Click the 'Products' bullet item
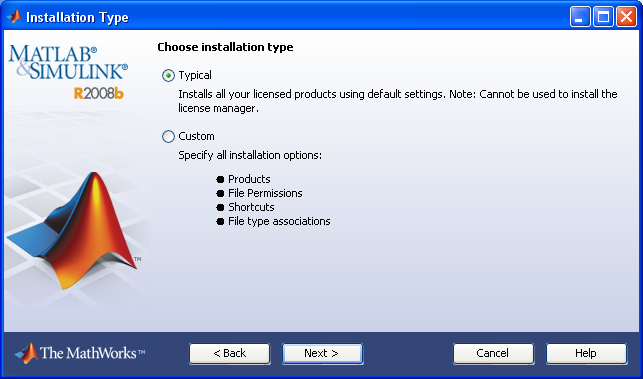Viewport: 643px width, 379px height. [249, 179]
